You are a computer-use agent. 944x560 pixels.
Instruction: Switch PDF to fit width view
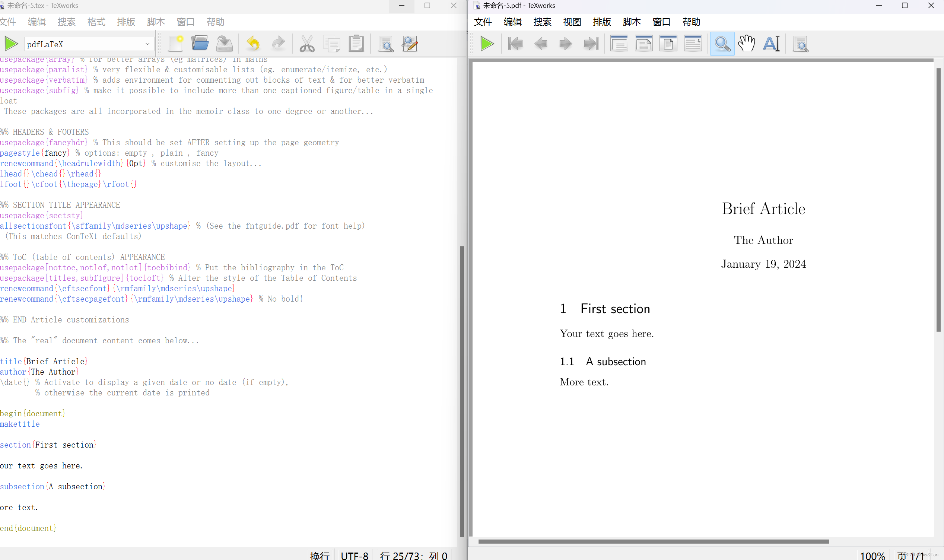644,44
